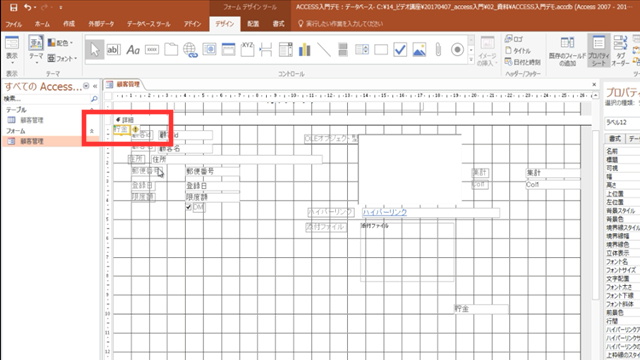Click the Hyperlink web control icon
The height and width of the screenshot is (360, 640).
pos(190,50)
